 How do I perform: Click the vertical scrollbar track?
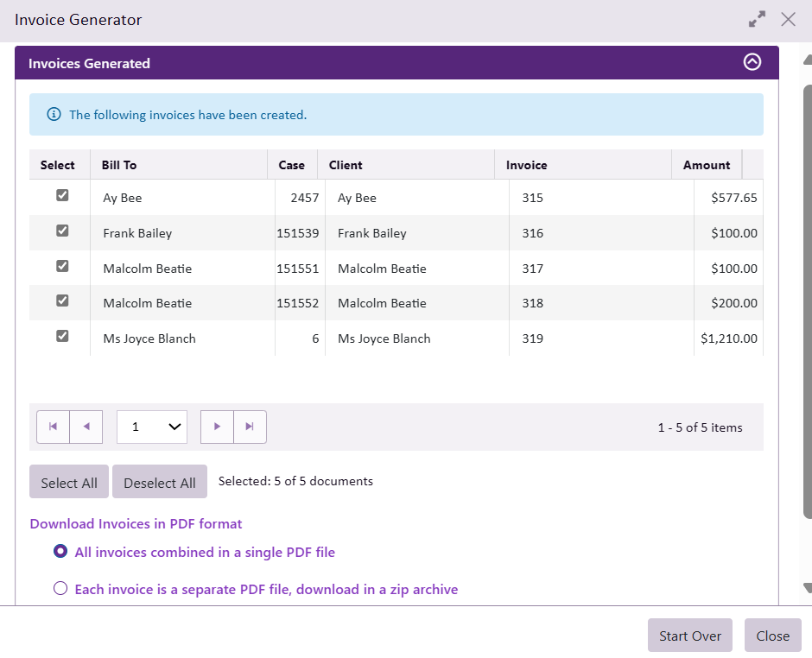pyautogui.click(x=807, y=553)
